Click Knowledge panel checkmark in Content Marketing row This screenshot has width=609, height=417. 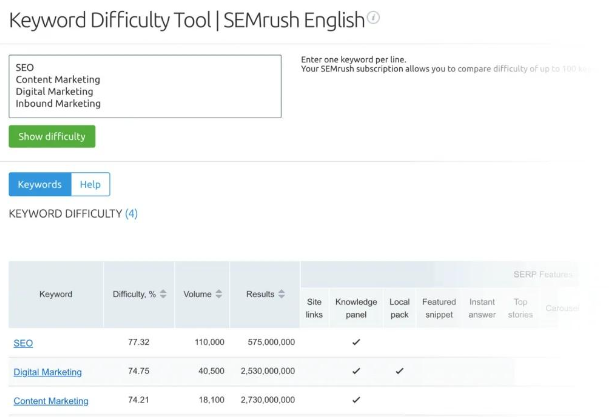356,400
